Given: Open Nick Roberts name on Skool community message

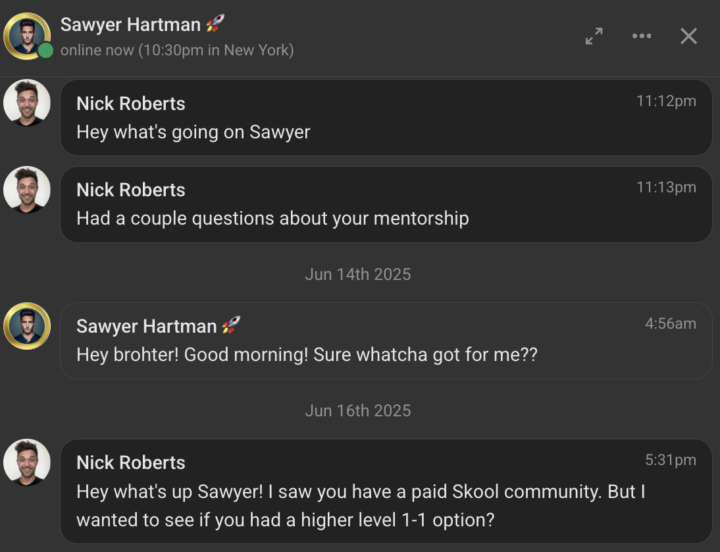Looking at the screenshot, I should [130, 463].
